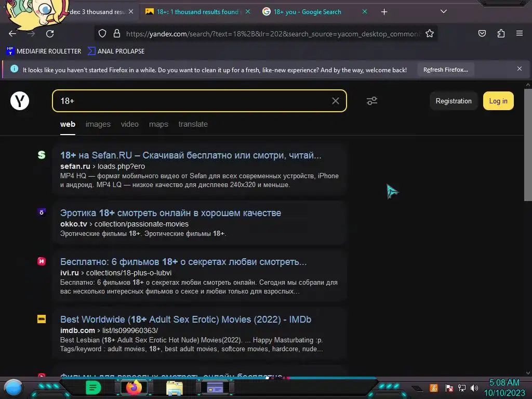
Task: Expand the list all tabs arrow
Action: tap(444, 11)
